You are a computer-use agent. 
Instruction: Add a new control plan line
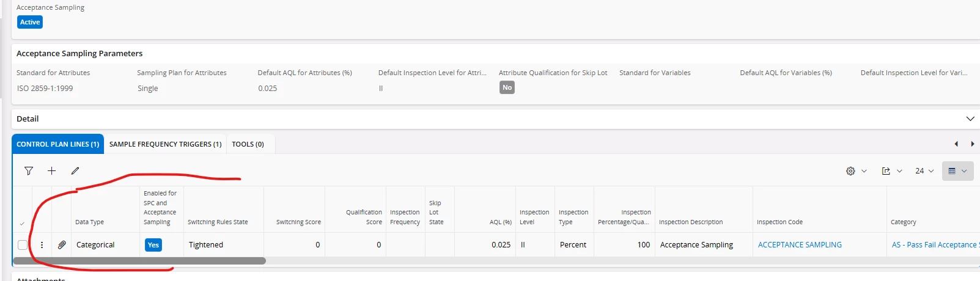coord(52,171)
